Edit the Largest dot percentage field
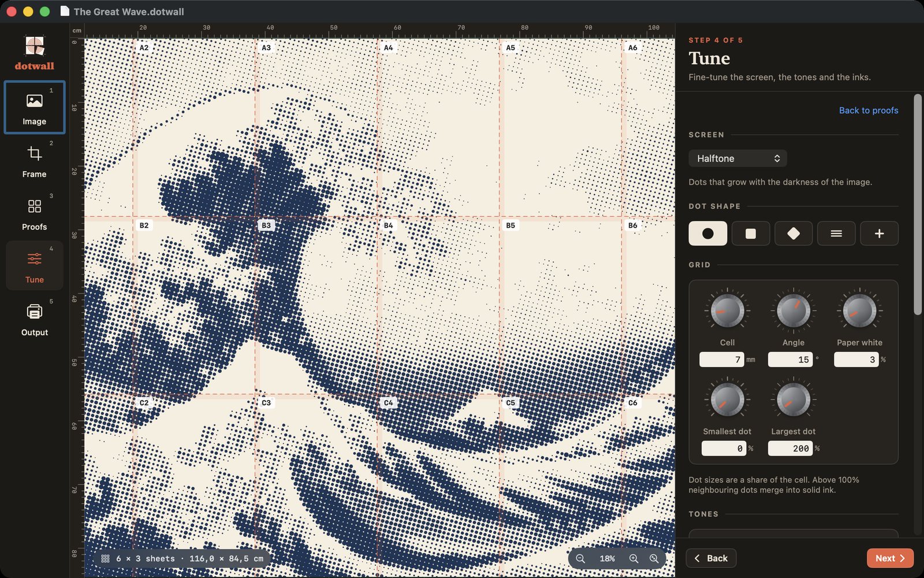Image resolution: width=924 pixels, height=578 pixels. coord(790,449)
